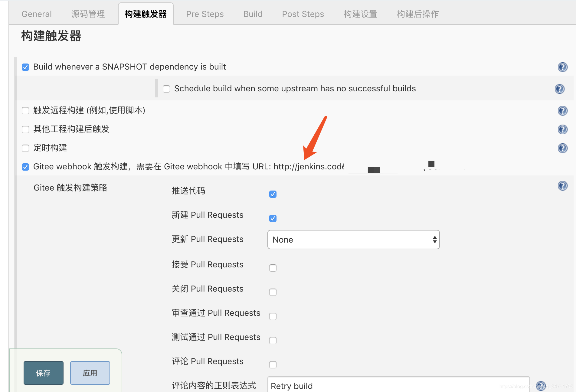Uncheck Build whenever a SNAPSHOT dependency is built
This screenshot has width=576, height=392.
coord(25,67)
